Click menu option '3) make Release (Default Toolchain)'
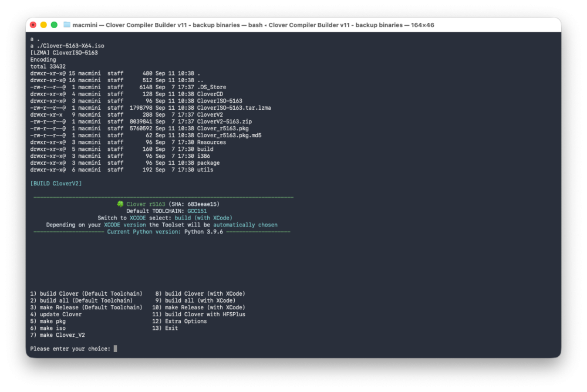 [86, 307]
